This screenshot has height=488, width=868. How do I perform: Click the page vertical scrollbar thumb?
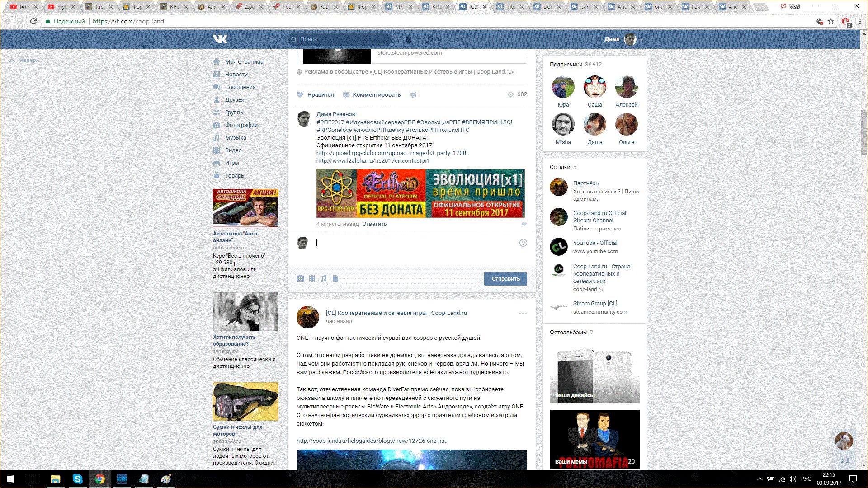coord(864,132)
